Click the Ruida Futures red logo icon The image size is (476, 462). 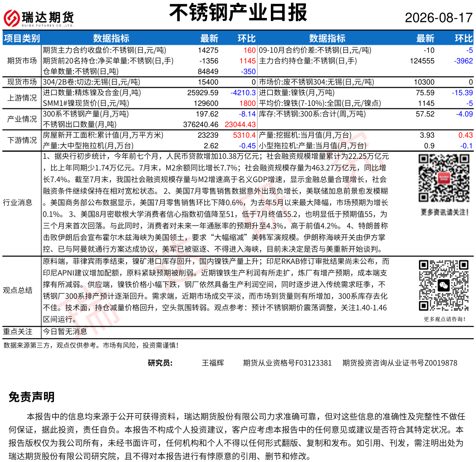click(11, 18)
